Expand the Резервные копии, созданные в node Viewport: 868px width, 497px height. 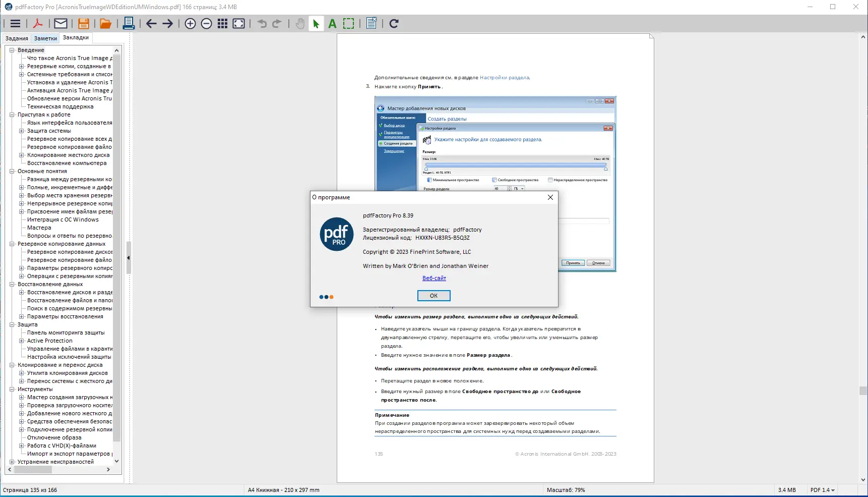click(x=22, y=66)
